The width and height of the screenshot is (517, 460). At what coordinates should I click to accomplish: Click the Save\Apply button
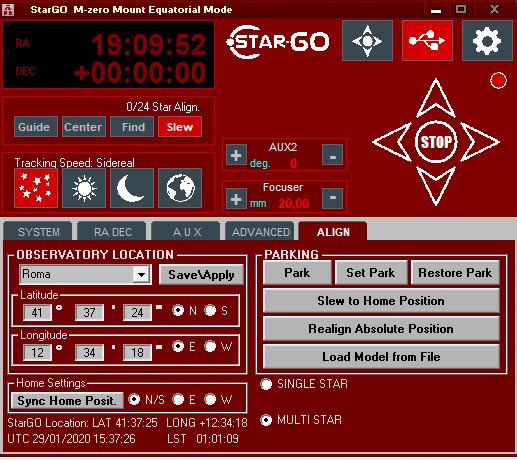201,275
